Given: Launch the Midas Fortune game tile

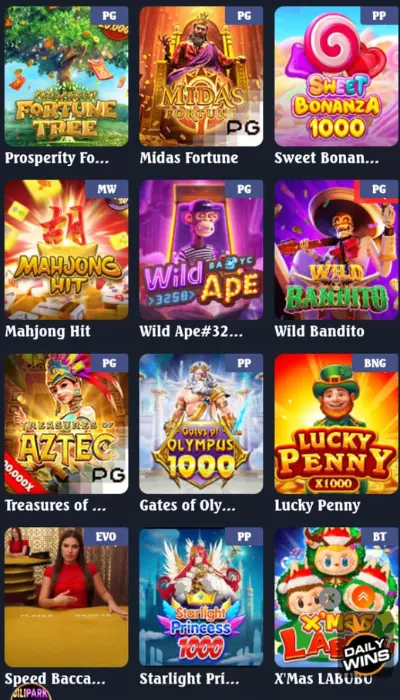Looking at the screenshot, I should coord(201,76).
